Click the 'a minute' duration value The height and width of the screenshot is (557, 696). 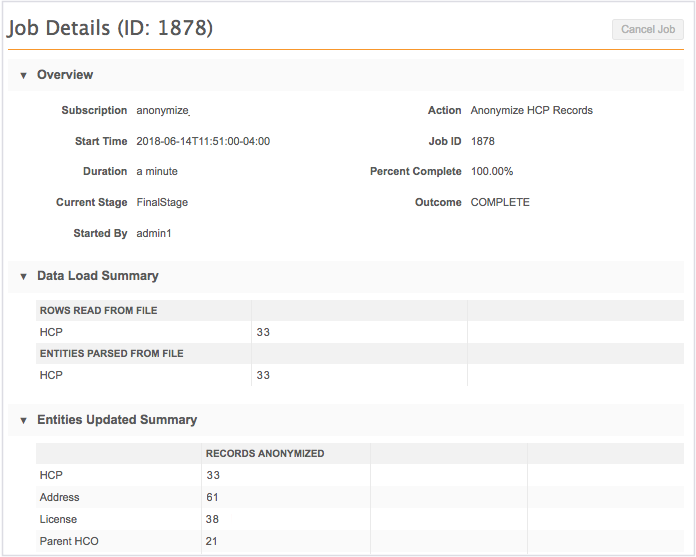pos(157,172)
